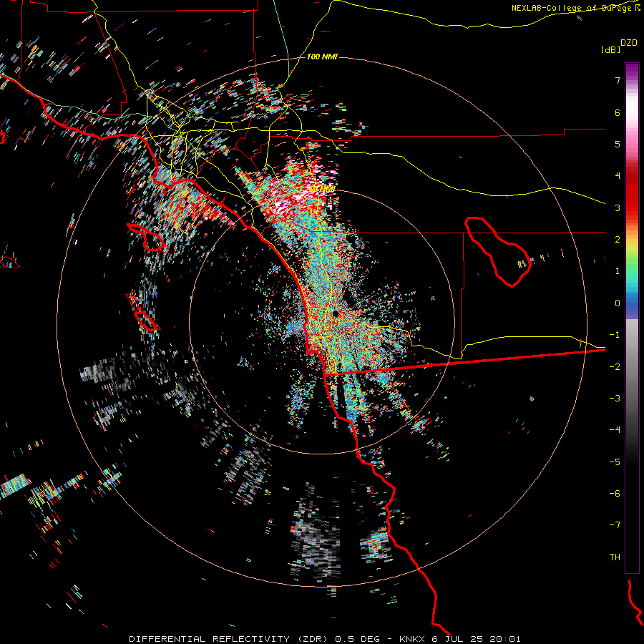Click the 2 value on the scale
Screen dimensions: 644x644
coord(618,240)
